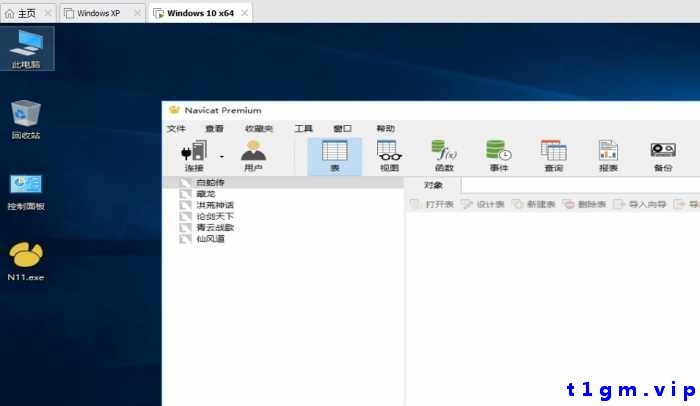
Task: Open the 工具 tools menu
Action: [x=304, y=129]
